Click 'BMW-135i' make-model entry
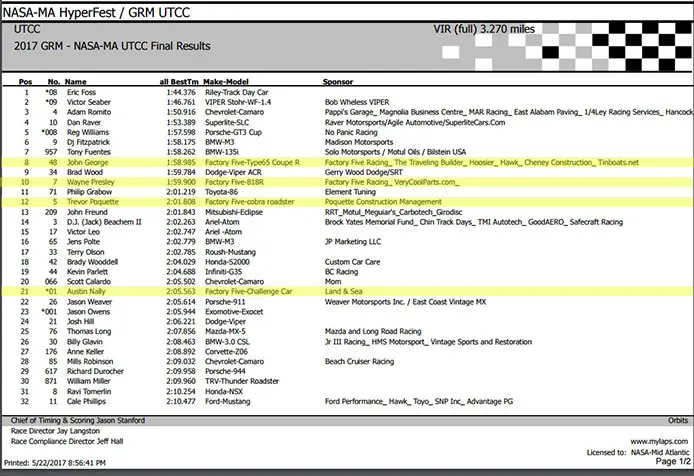694x476 pixels. point(222,152)
